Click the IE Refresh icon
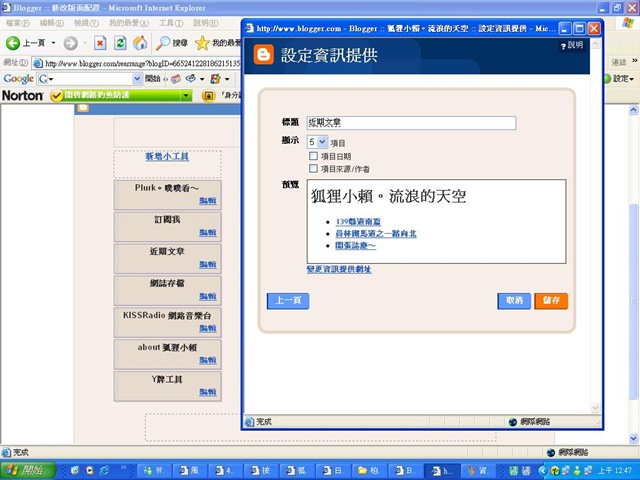Viewport: 640px width, 480px height. [120, 43]
